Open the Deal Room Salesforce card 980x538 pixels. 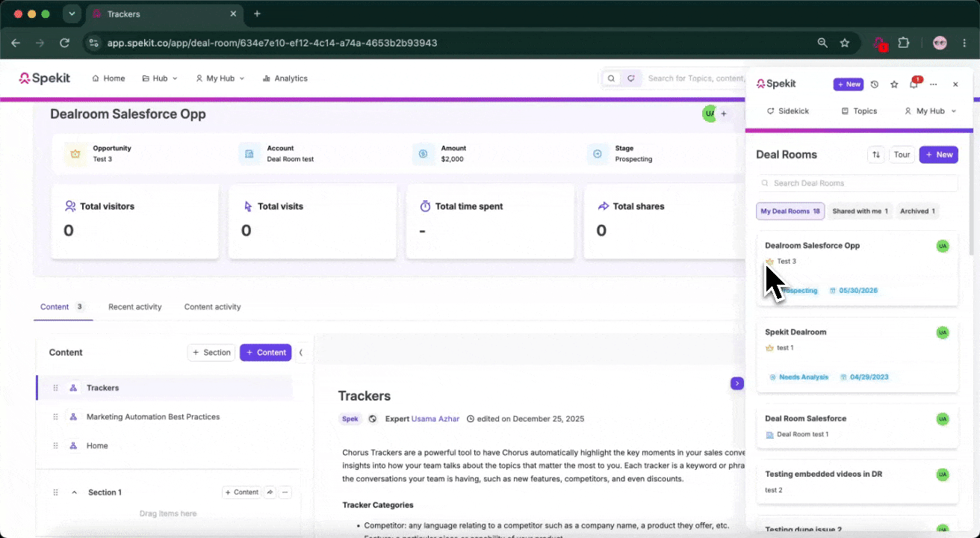tap(857, 427)
